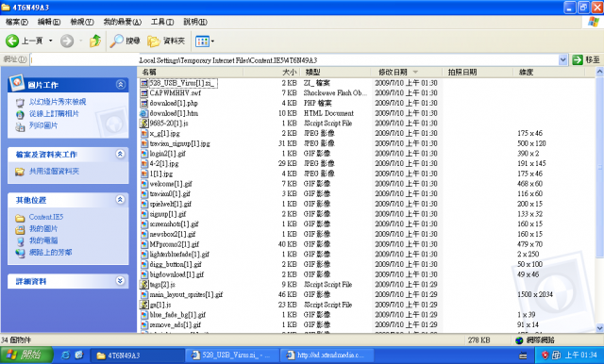The height and width of the screenshot is (364, 604).
Task: Open the 檔案(F) menu
Action: (17, 22)
